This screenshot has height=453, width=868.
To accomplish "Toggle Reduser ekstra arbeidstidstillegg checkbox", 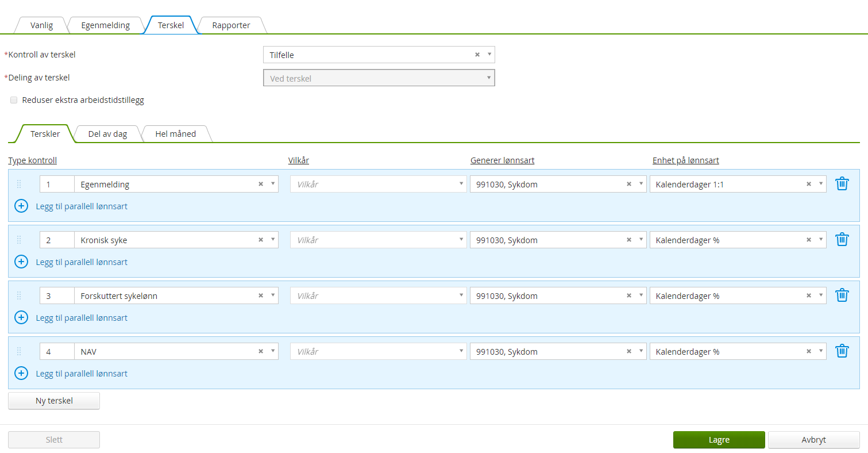I will point(14,100).
